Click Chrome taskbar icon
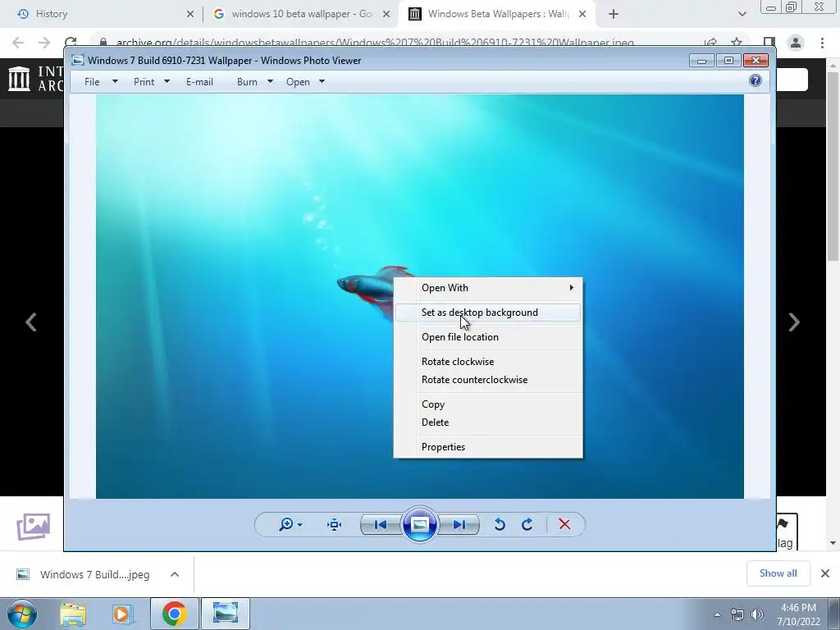The width and height of the screenshot is (840, 630). (174, 614)
